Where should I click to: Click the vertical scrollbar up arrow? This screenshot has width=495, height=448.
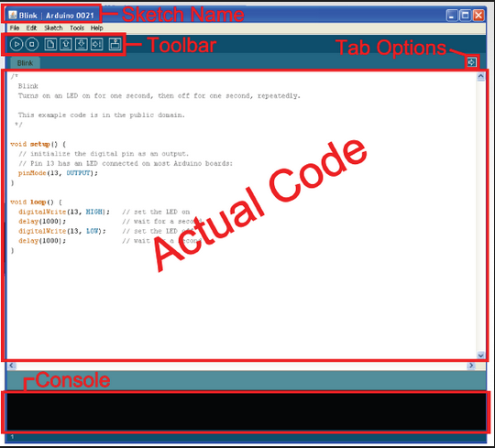tap(481, 76)
